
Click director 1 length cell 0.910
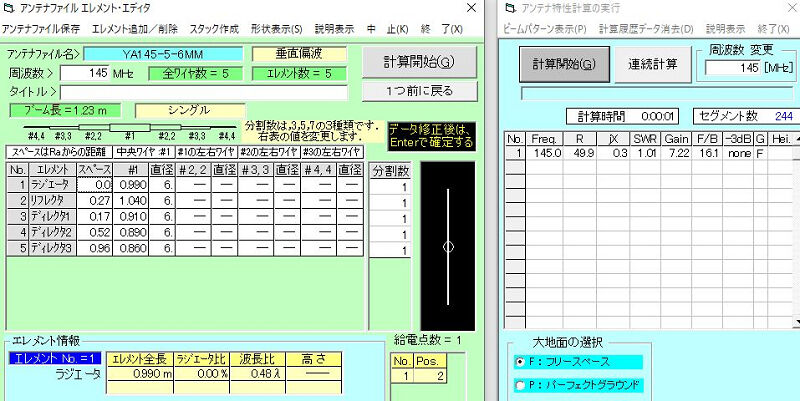click(x=131, y=217)
